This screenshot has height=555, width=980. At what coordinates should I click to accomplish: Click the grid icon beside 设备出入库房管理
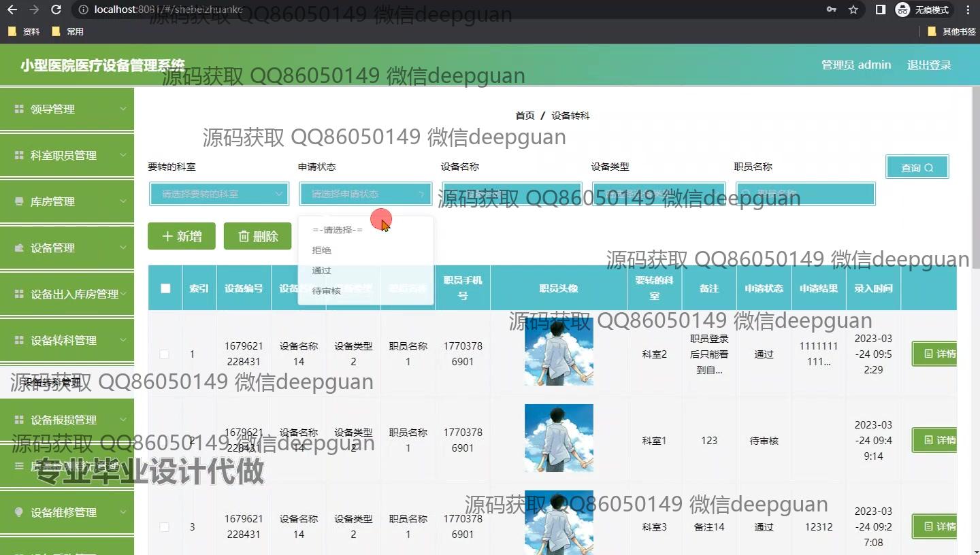18,294
